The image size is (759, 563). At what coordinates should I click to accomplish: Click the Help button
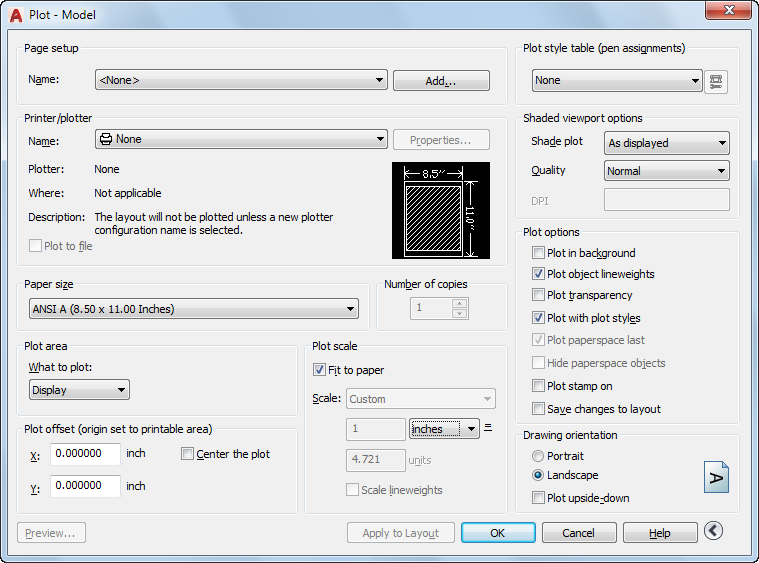coord(659,533)
